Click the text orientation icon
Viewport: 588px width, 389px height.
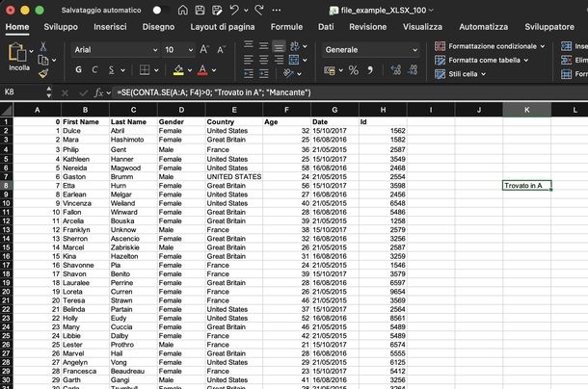288,73
